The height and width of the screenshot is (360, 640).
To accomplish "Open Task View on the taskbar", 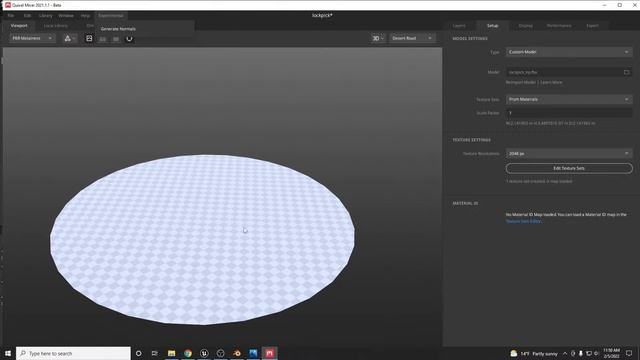I will [x=154, y=353].
